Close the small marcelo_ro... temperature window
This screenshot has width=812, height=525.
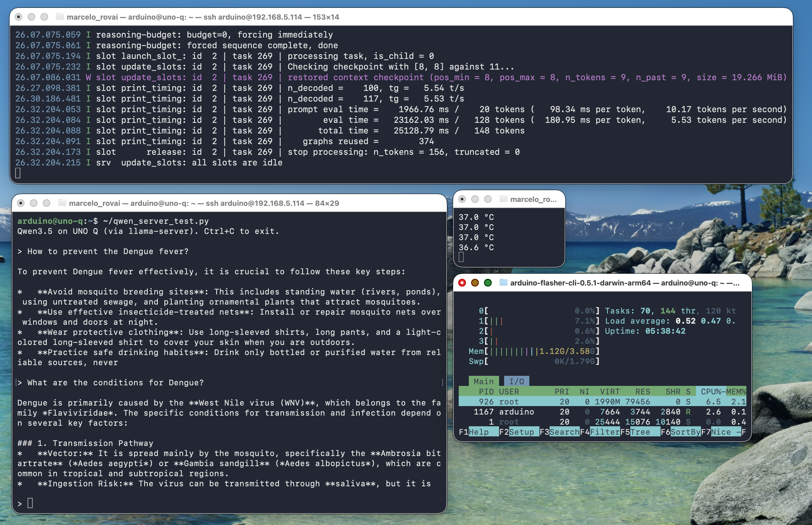[462, 199]
